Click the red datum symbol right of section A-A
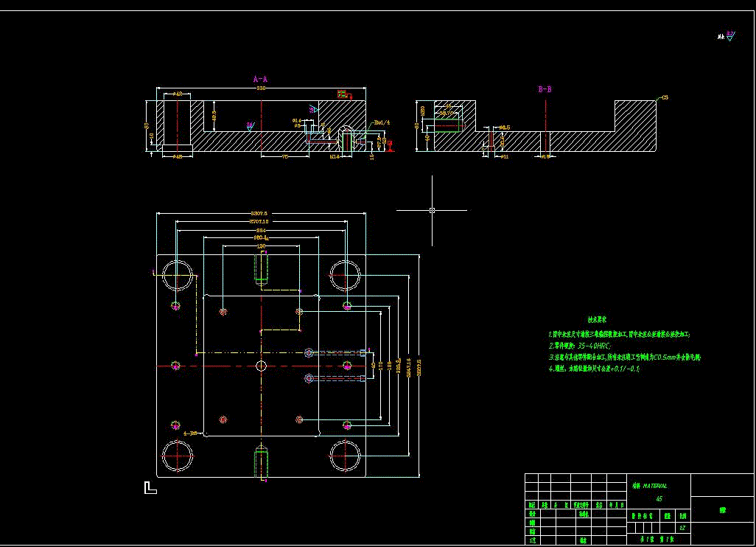Image resolution: width=756 pixels, height=547 pixels. point(390,147)
